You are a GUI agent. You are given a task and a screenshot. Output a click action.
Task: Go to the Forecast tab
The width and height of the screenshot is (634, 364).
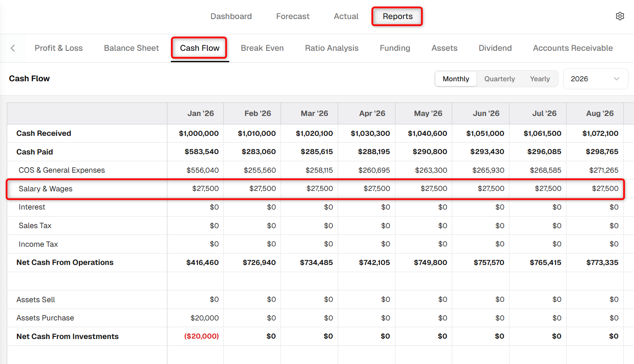292,16
